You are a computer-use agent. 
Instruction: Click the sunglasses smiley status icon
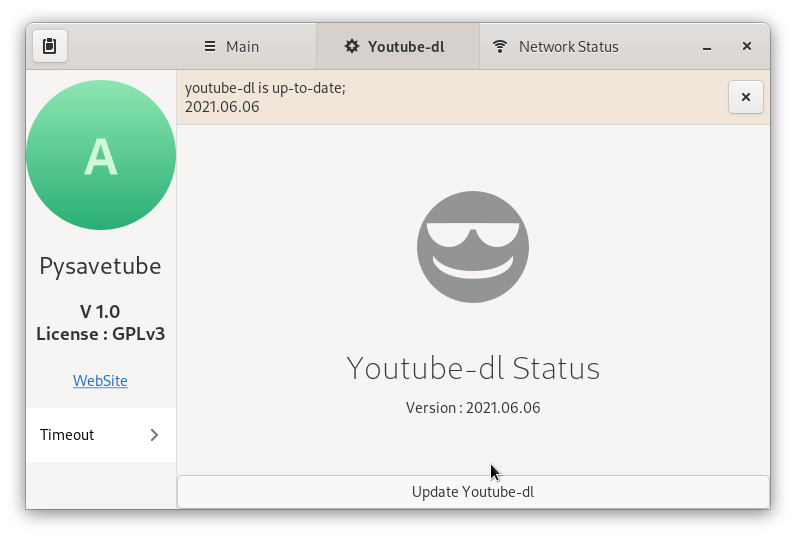[x=473, y=247]
